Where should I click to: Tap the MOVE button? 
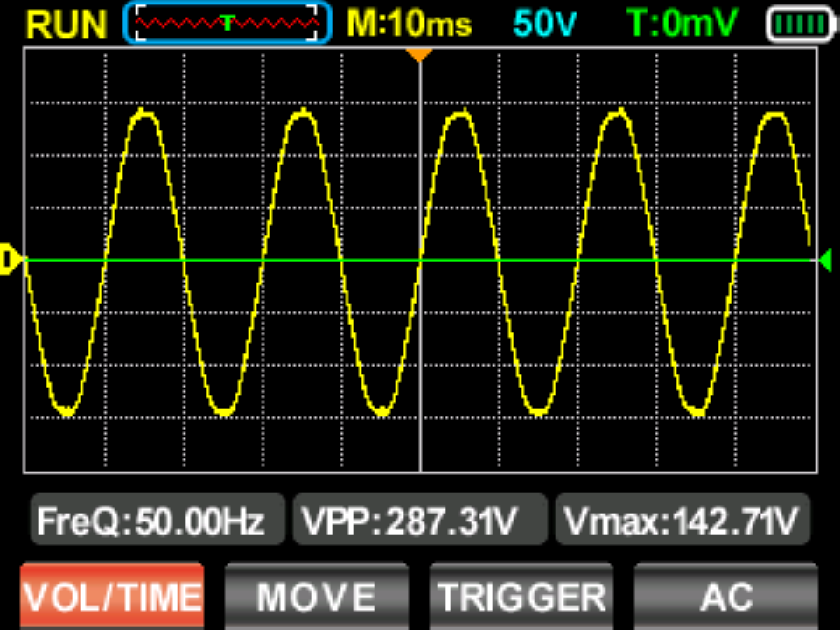[x=316, y=596]
